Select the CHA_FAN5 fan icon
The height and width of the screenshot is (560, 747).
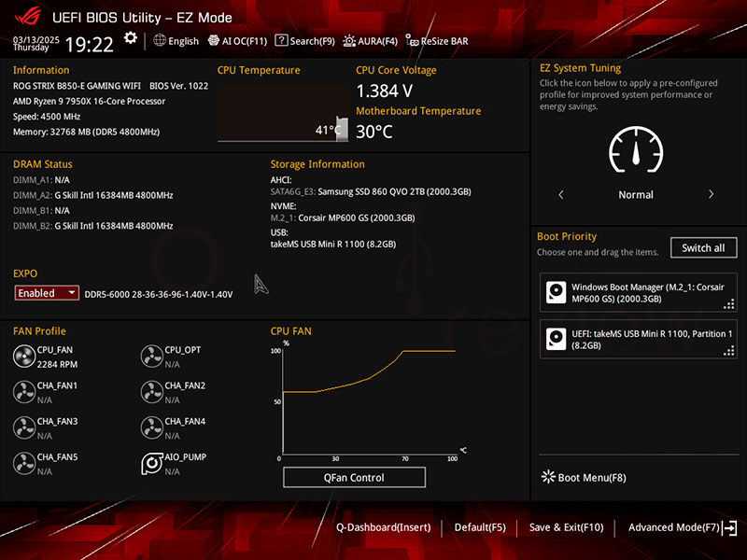(24, 464)
